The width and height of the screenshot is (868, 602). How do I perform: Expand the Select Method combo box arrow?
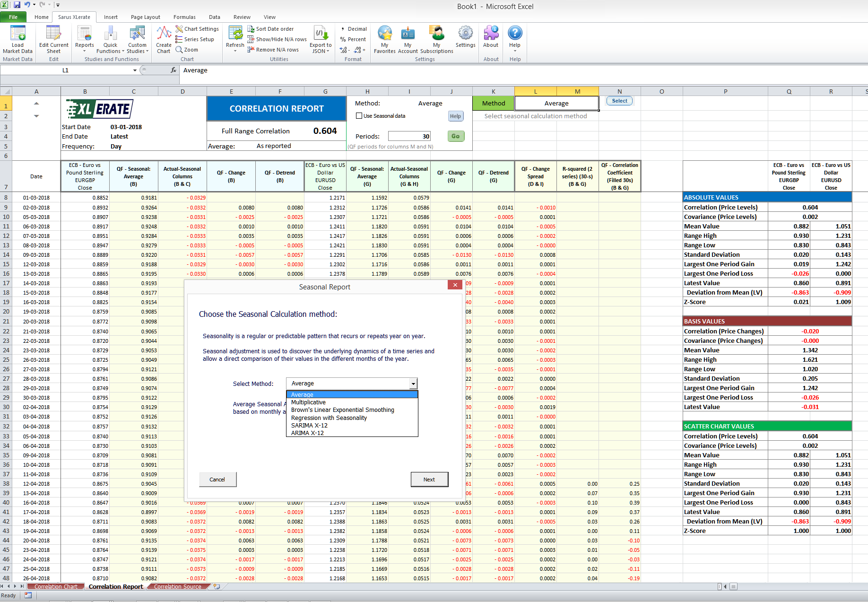pyautogui.click(x=413, y=384)
